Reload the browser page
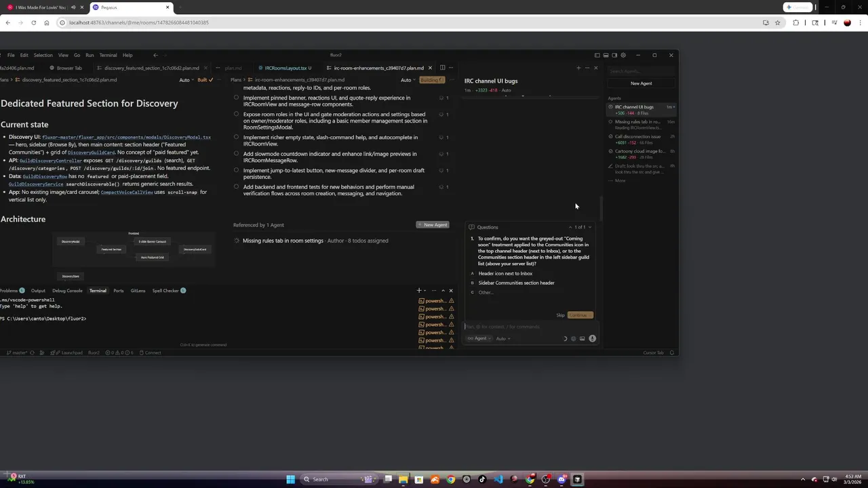The image size is (868, 488). tap(33, 22)
